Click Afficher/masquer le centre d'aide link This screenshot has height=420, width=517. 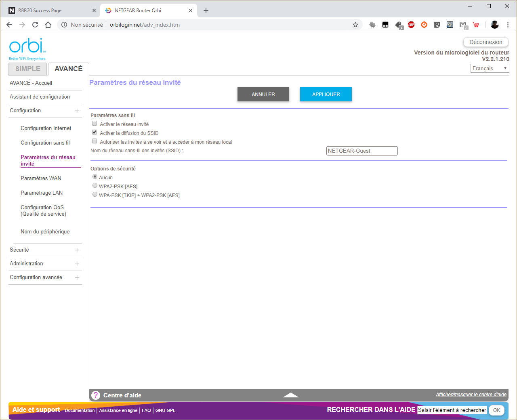[471, 395]
